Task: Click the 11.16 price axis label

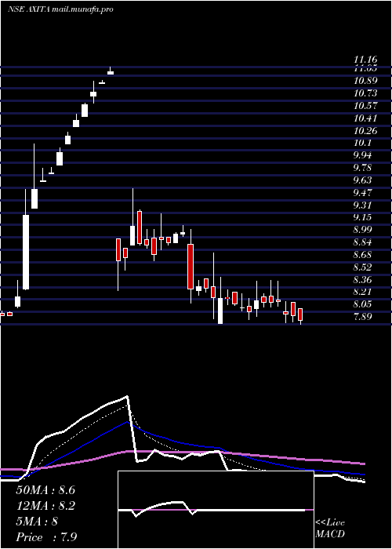Action: point(365,61)
